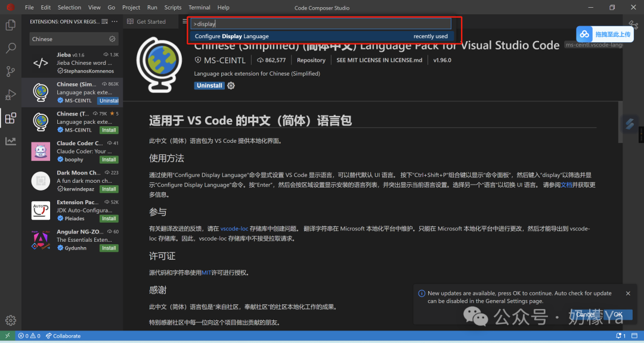Viewport: 644px width, 343px height.
Task: Uninstall the Chinese Simplified language pack
Action: pyautogui.click(x=209, y=85)
